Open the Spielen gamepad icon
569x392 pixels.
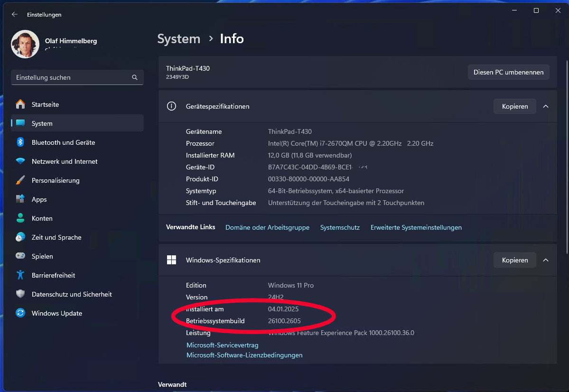20,256
